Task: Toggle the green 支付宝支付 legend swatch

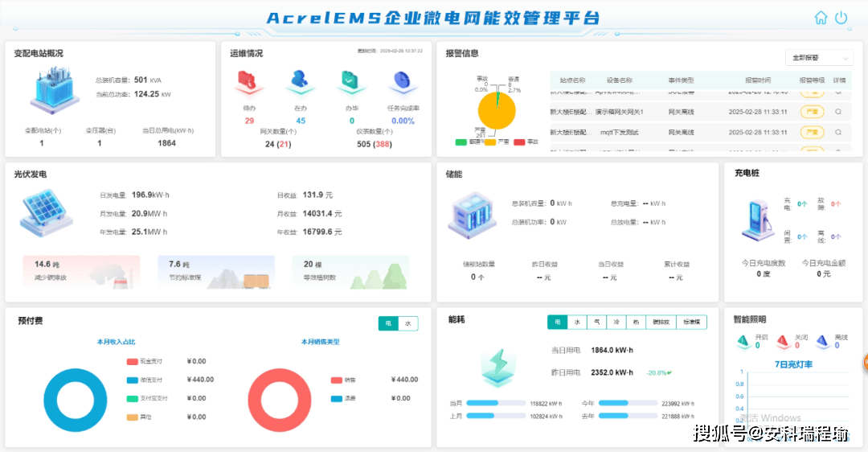Action: [x=133, y=398]
